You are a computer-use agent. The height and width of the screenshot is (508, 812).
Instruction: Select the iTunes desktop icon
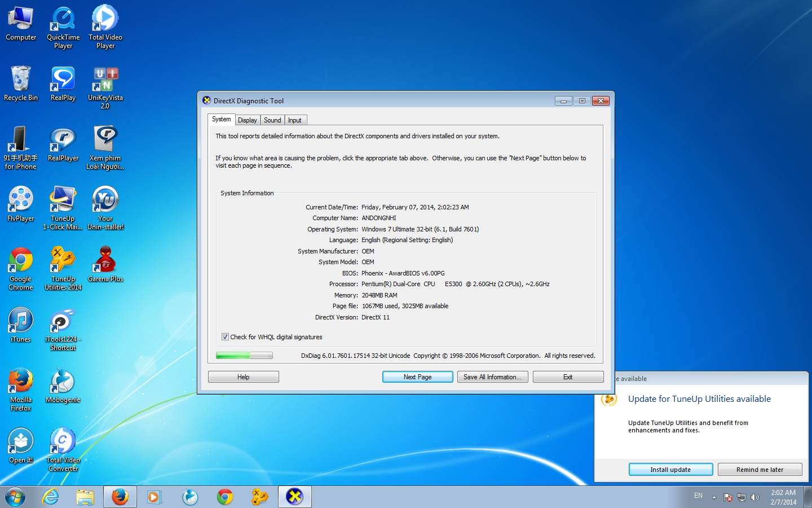click(21, 325)
